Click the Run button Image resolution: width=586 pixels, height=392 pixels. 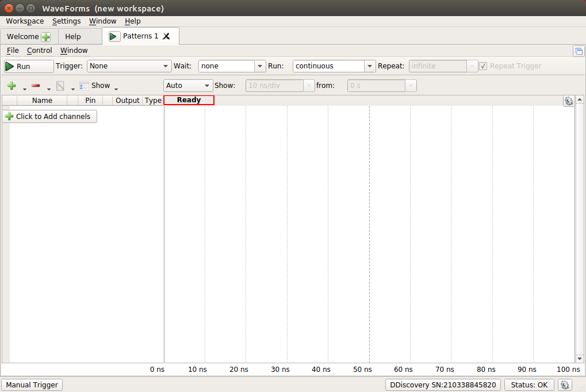[29, 66]
